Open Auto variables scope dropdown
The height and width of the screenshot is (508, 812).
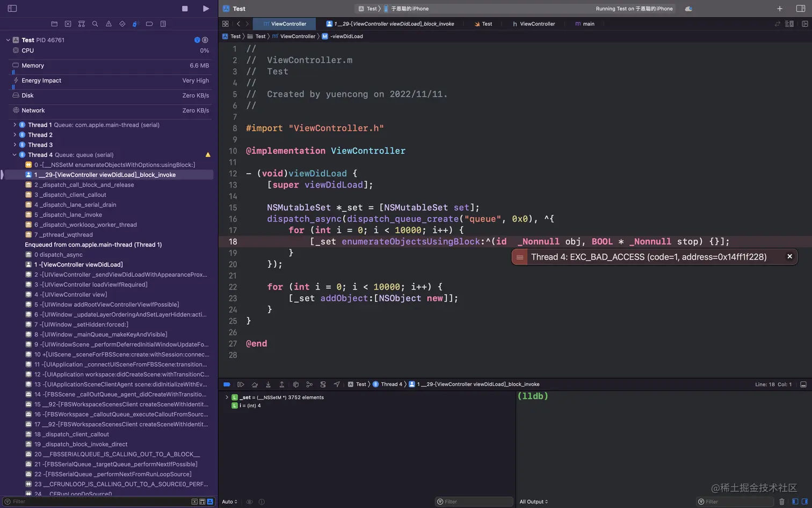[x=229, y=502]
